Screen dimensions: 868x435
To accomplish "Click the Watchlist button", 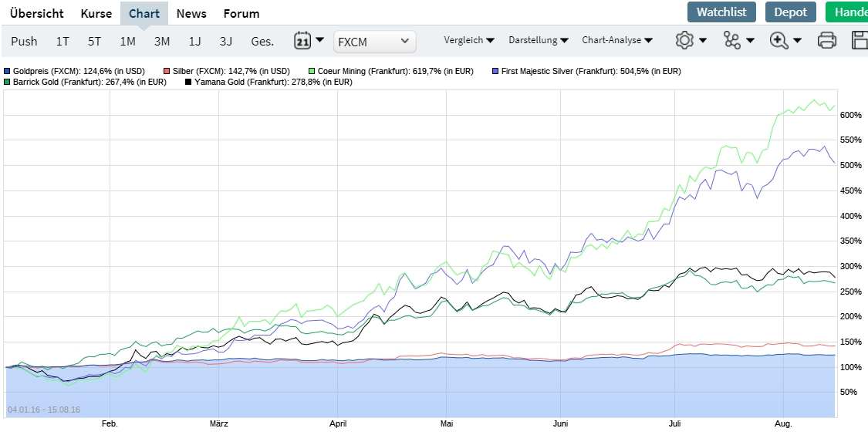I will tap(721, 12).
